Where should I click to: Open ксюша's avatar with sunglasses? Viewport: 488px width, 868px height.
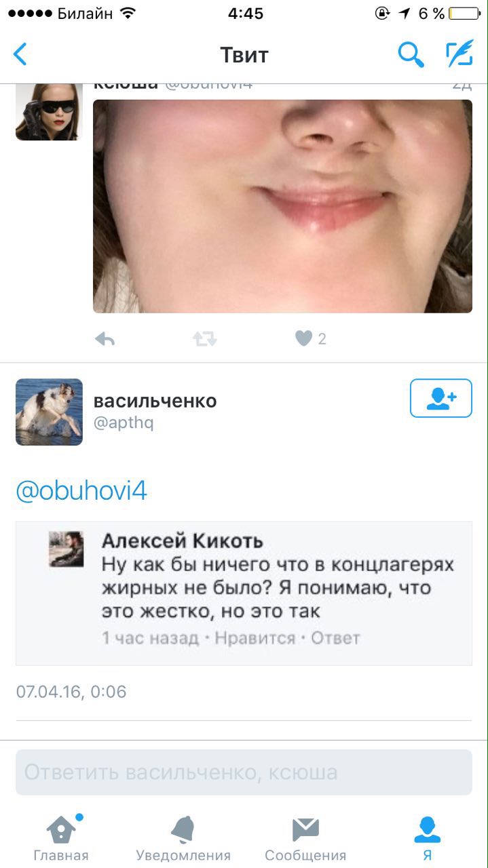click(49, 112)
